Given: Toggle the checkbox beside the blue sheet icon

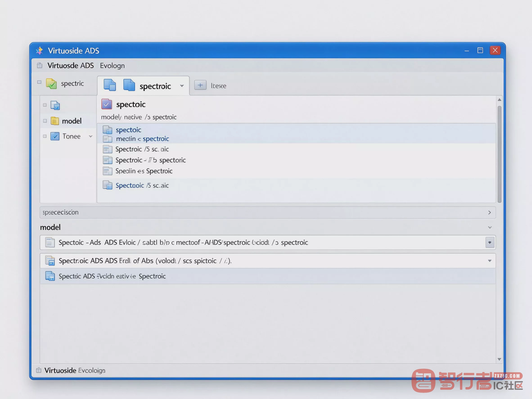Looking at the screenshot, I should click(45, 105).
